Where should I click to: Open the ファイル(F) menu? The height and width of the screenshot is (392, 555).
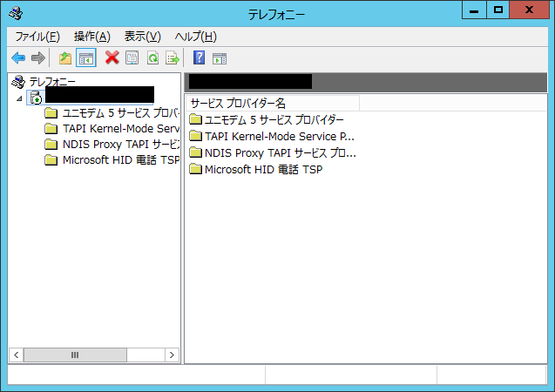pyautogui.click(x=37, y=37)
